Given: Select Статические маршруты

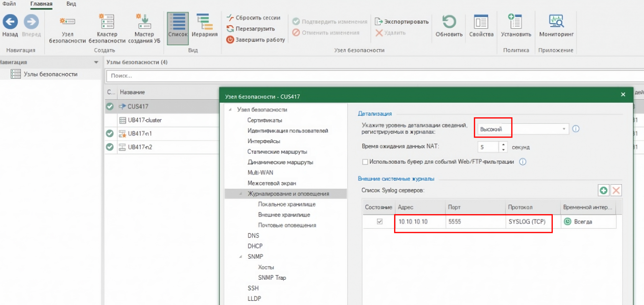Looking at the screenshot, I should click(x=277, y=152).
